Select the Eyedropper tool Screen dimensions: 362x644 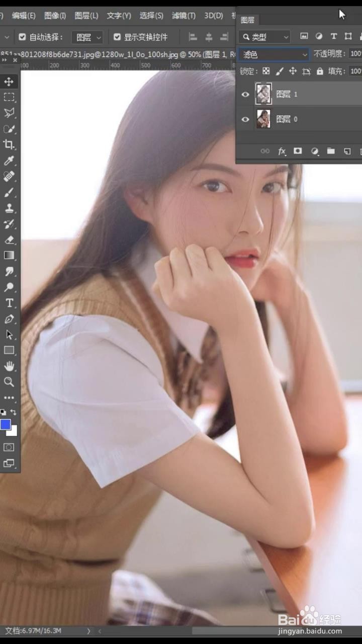click(x=9, y=160)
